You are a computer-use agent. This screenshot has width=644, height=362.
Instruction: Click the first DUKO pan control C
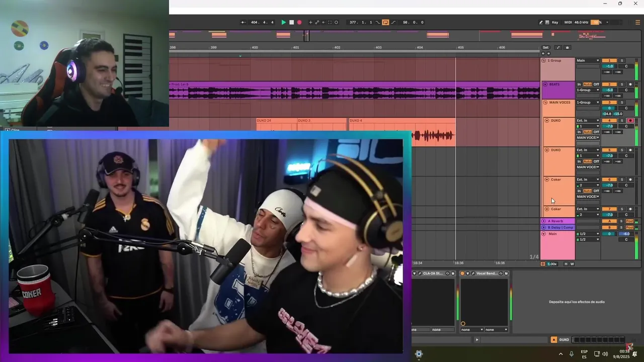(x=626, y=126)
